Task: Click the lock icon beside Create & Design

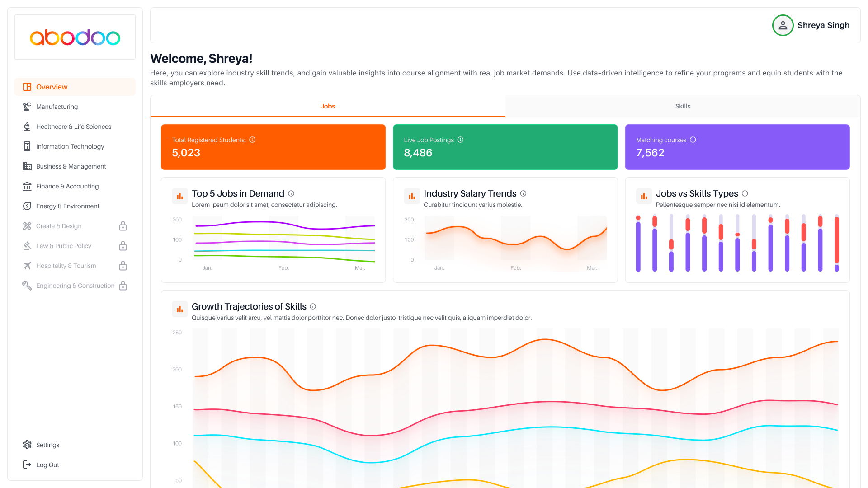Action: click(123, 226)
